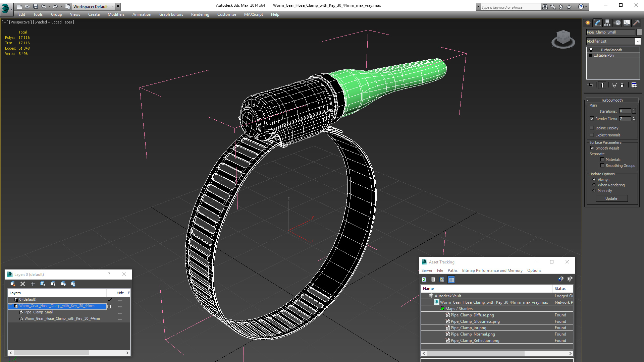644x362 pixels.
Task: Click Refresh icon in Asset Tracking toolbar
Action: click(x=424, y=280)
